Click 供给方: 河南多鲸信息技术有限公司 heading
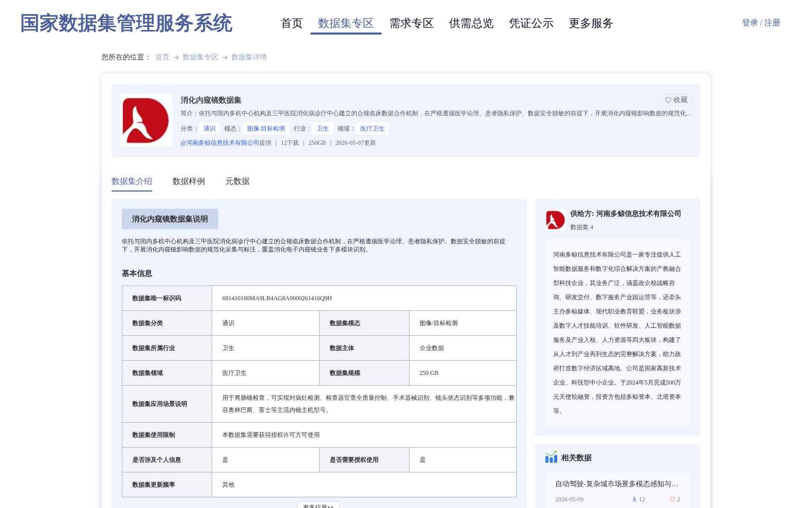Viewport: 812px width, 508px height. [626, 214]
